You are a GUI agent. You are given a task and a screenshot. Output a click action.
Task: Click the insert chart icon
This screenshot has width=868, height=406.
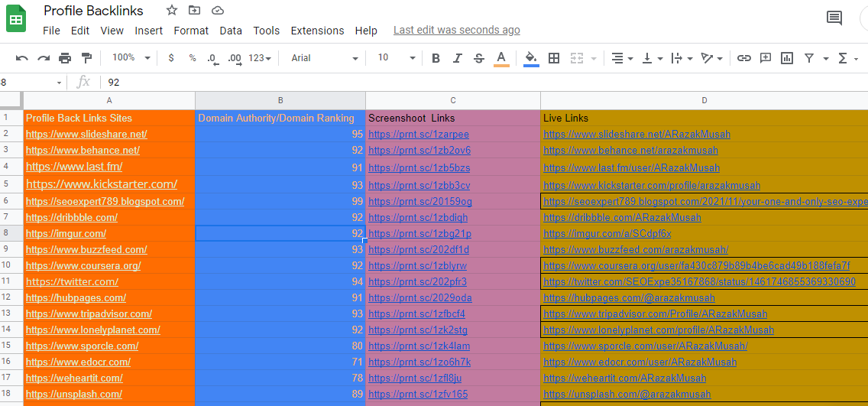pyautogui.click(x=787, y=58)
